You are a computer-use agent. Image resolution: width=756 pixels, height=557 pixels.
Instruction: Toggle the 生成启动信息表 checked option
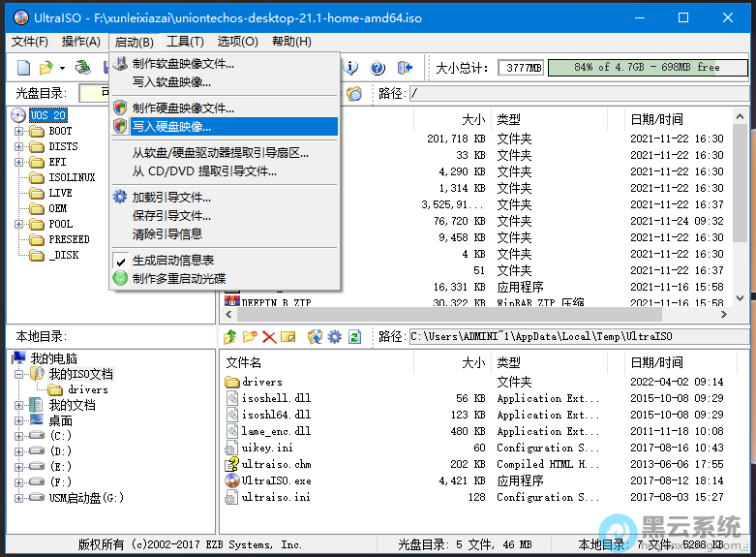click(173, 261)
